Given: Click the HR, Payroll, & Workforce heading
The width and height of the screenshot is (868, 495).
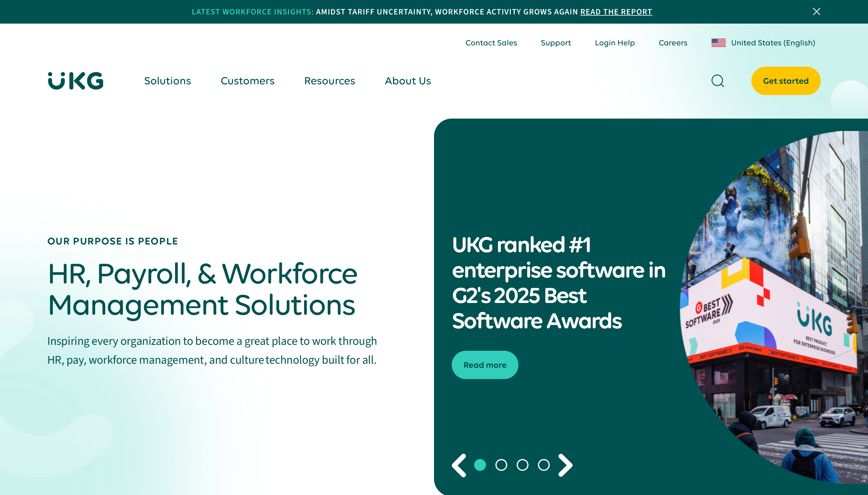Looking at the screenshot, I should point(203,289).
